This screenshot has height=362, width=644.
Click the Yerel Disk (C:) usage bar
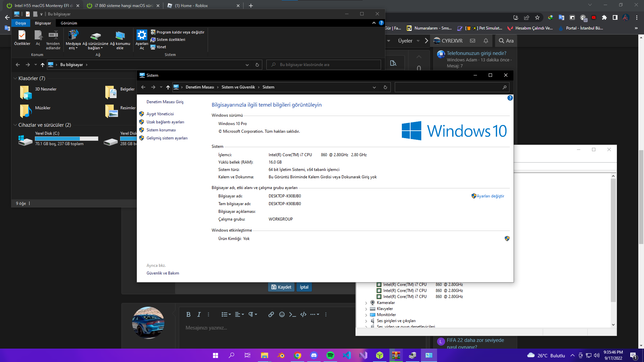tap(66, 138)
